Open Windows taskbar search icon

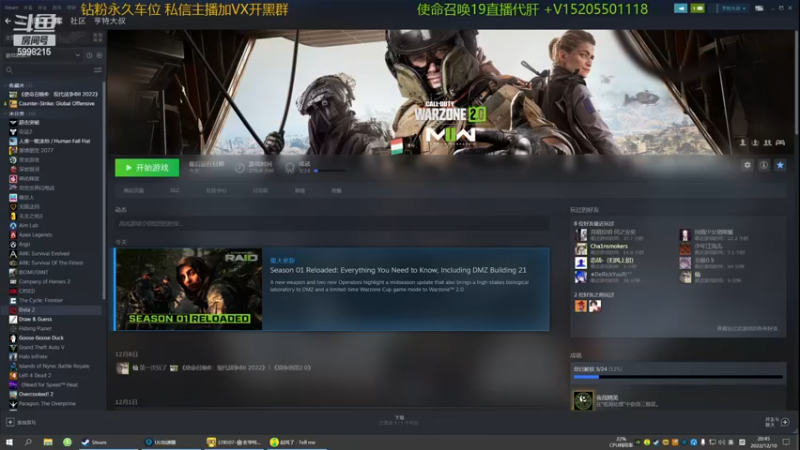(28, 442)
